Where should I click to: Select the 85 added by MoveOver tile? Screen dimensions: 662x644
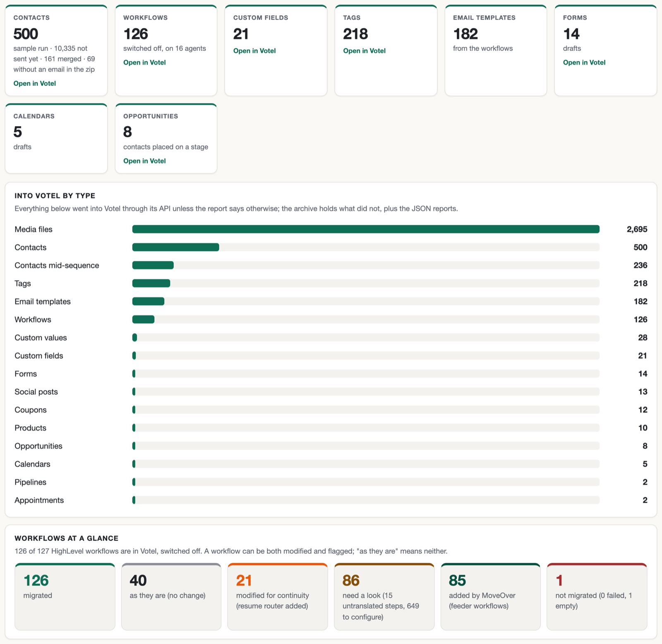(x=491, y=597)
